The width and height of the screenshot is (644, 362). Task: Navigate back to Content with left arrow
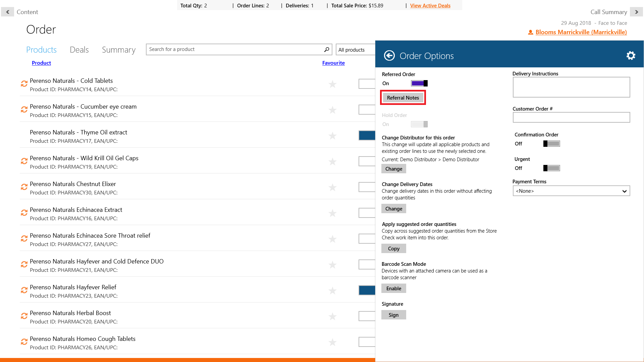(7, 12)
